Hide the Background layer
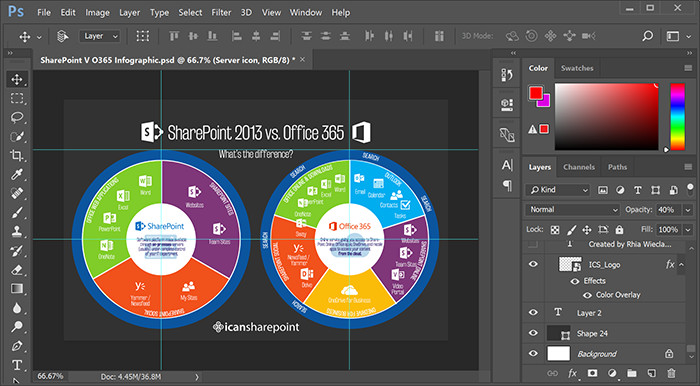Image resolution: width=700 pixels, height=386 pixels. (533, 353)
